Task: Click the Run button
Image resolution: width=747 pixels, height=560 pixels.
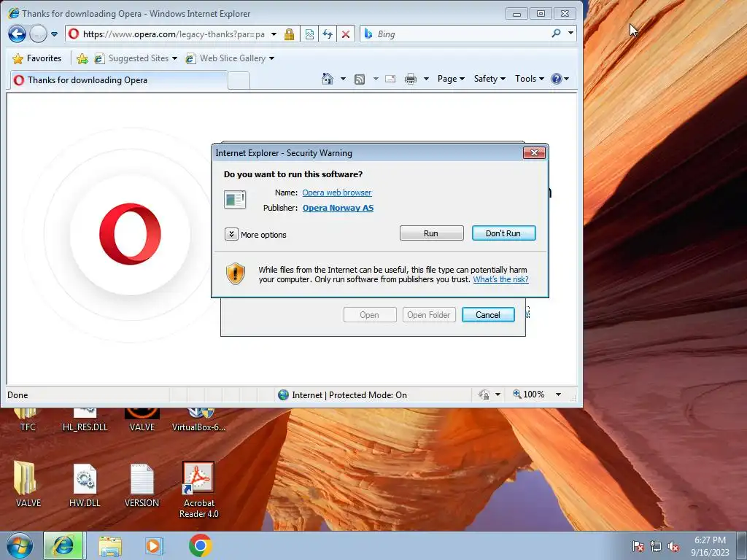Action: point(431,233)
